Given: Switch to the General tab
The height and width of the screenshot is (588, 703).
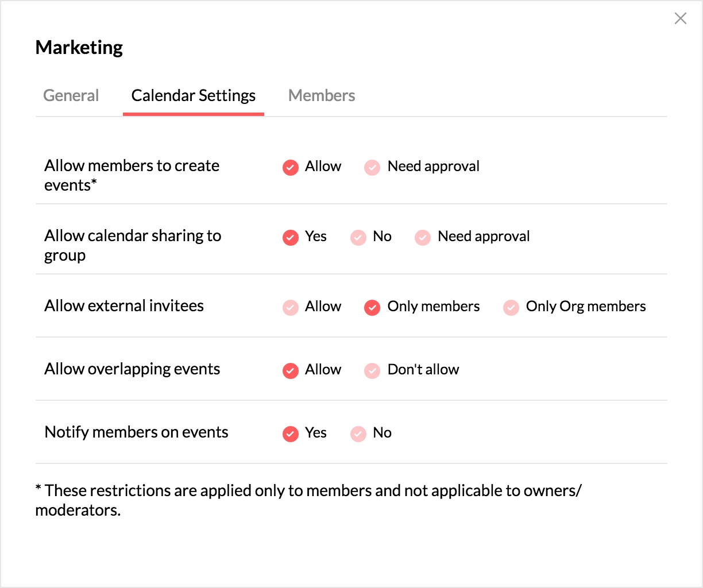Looking at the screenshot, I should 71,95.
